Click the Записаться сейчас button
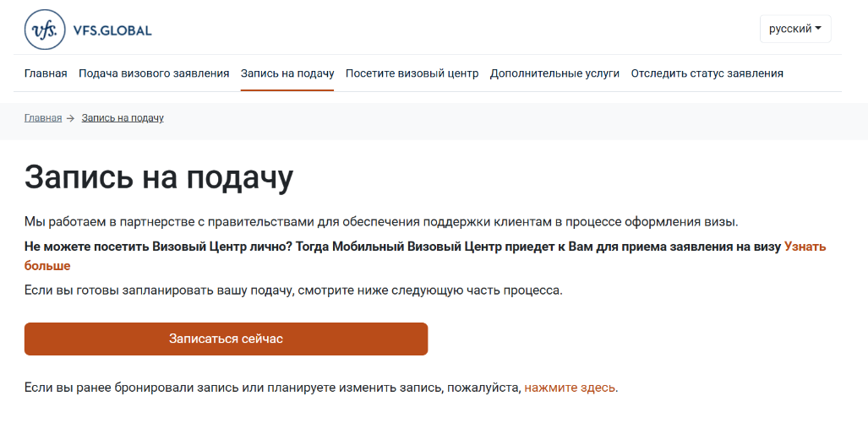The image size is (868, 423). click(x=226, y=339)
